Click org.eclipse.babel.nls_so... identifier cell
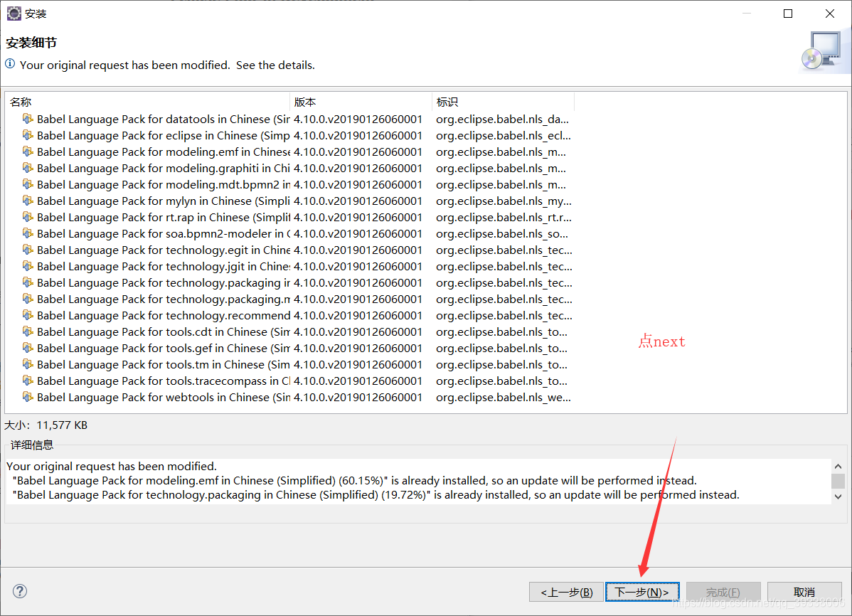 coord(502,233)
